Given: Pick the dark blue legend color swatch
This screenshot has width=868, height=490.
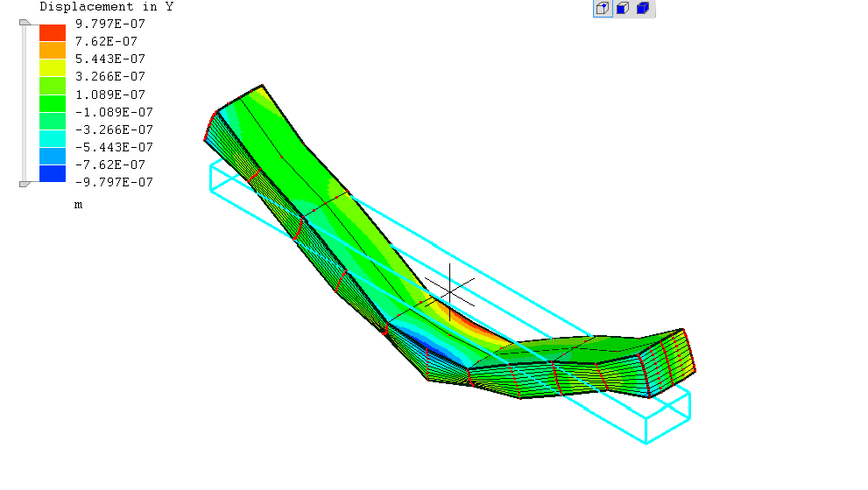Looking at the screenshot, I should pos(53,173).
